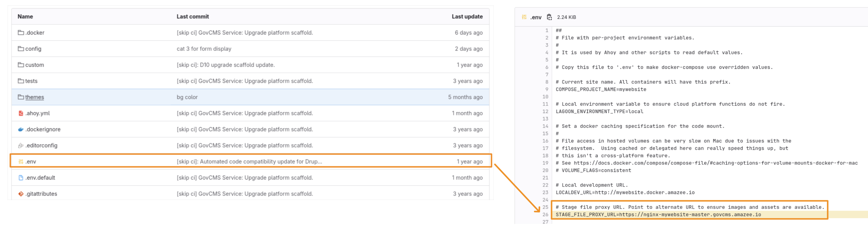Click the STAGE_FILE_PROXY_URL line of code

pos(658,215)
